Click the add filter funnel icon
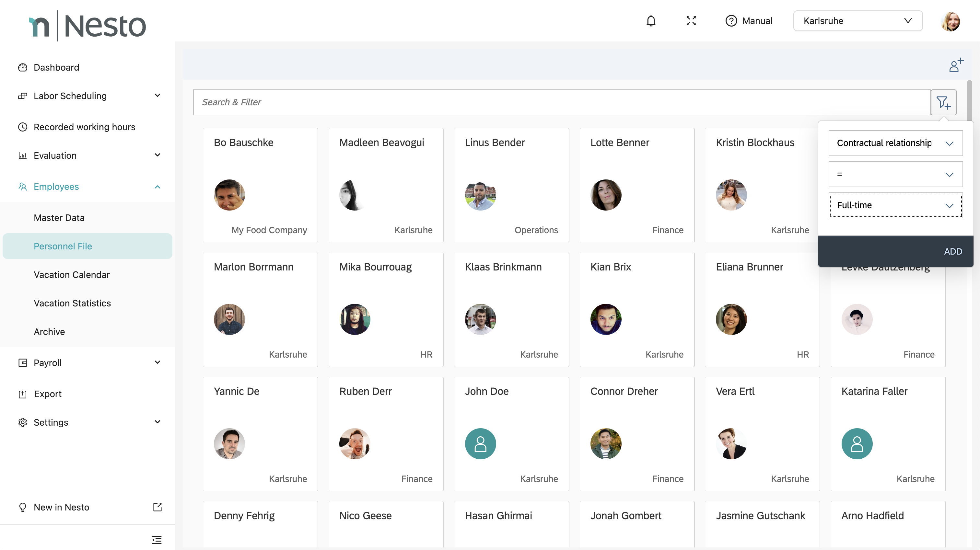This screenshot has width=980, height=550. click(943, 102)
